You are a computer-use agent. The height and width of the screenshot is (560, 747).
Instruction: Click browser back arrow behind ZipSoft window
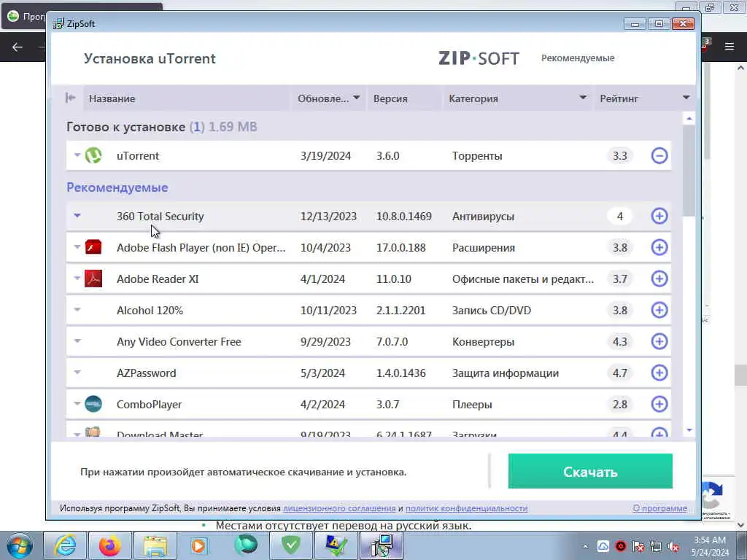click(18, 47)
